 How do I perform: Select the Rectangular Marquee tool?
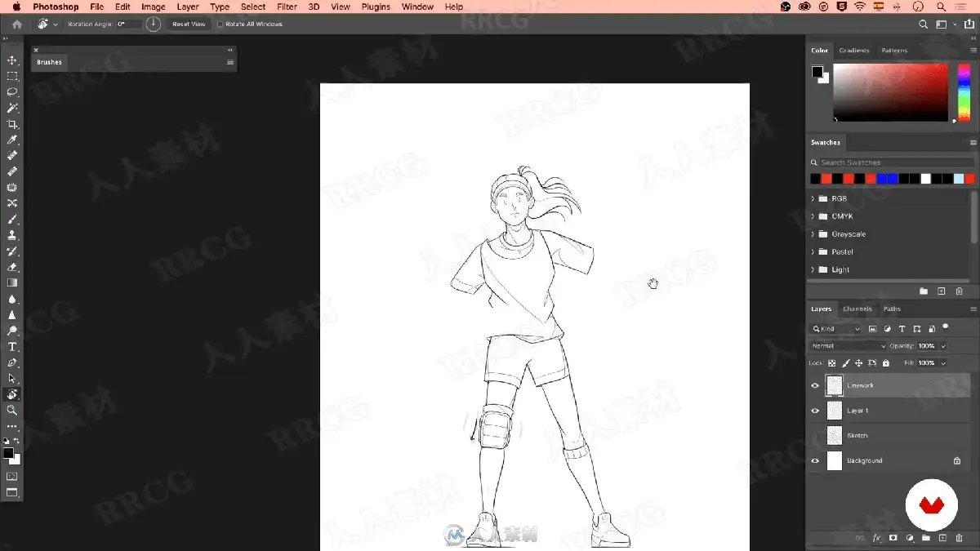[x=12, y=76]
